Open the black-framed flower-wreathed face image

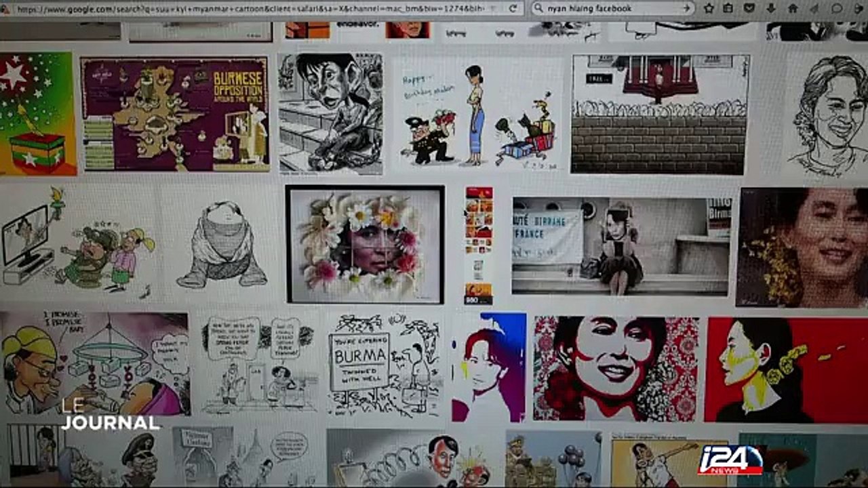click(365, 244)
